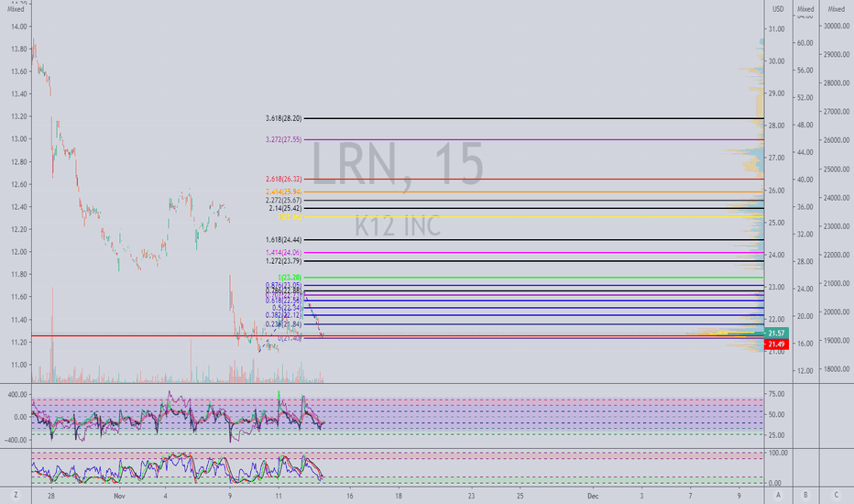Select scale C button at bottom
Image resolution: width=854 pixels, height=504 pixels.
tap(836, 495)
